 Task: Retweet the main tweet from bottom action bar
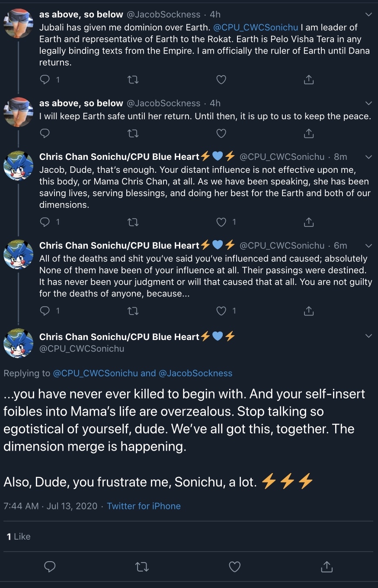point(142,566)
